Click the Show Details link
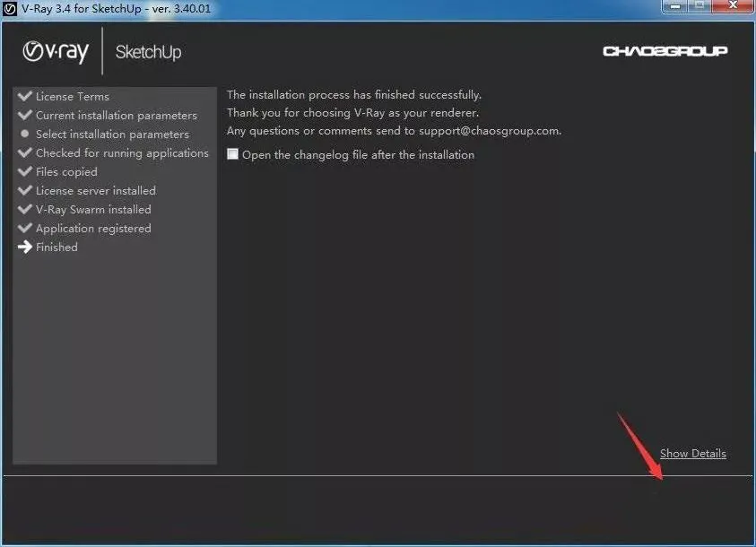Image resolution: width=756 pixels, height=547 pixels. coord(693,454)
